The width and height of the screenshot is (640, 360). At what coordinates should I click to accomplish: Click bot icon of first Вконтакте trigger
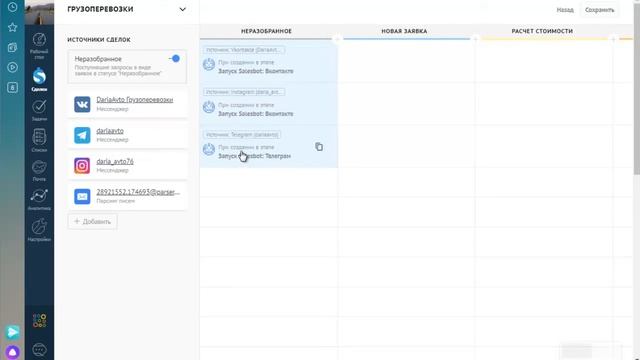[x=209, y=64]
